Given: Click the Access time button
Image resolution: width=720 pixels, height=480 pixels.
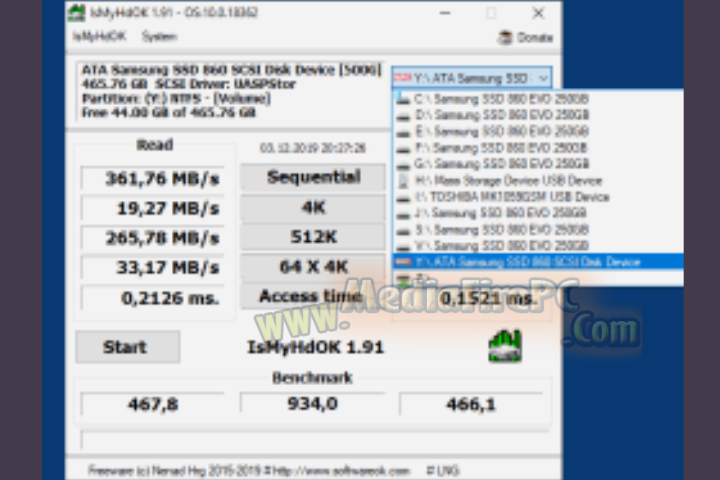Looking at the screenshot, I should tap(313, 296).
